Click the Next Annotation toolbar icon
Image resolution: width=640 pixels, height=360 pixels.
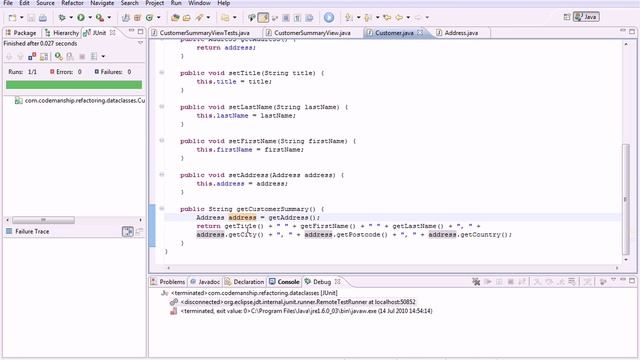coord(349,18)
